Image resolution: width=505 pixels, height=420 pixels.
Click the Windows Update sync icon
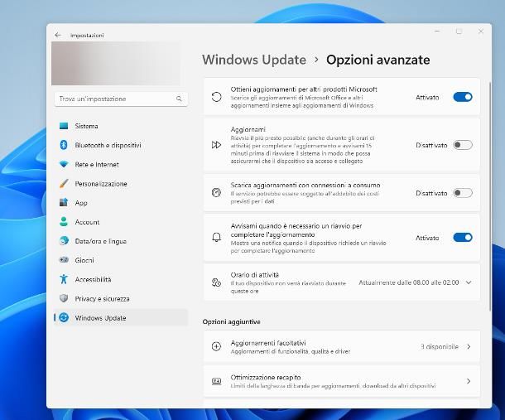(x=64, y=317)
